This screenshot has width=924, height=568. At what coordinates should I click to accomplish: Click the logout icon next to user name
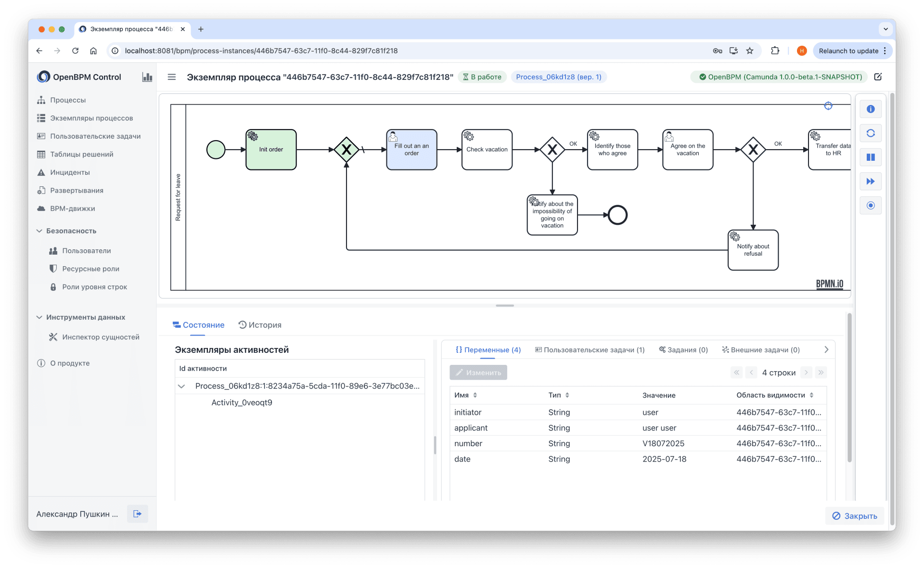click(138, 514)
